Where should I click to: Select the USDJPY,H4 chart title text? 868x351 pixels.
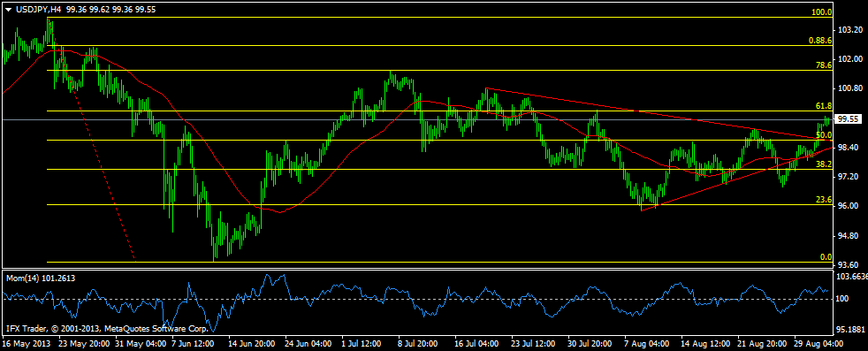click(x=38, y=10)
